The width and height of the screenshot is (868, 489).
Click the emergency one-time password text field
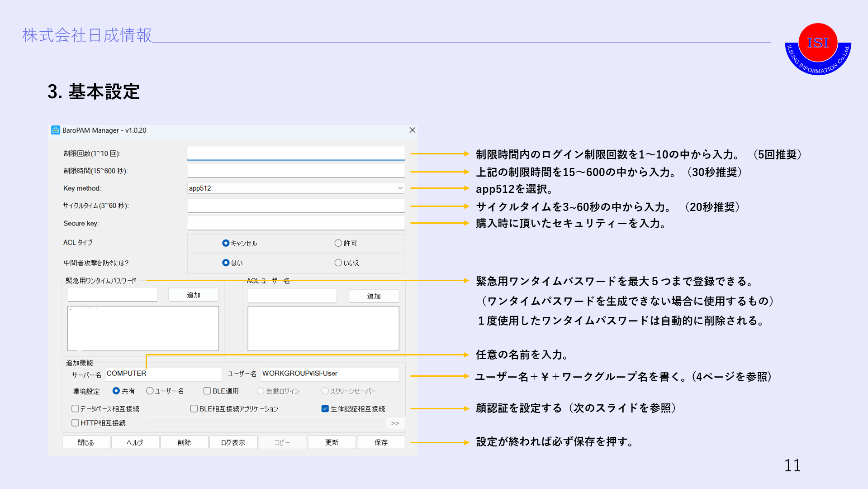tap(112, 295)
